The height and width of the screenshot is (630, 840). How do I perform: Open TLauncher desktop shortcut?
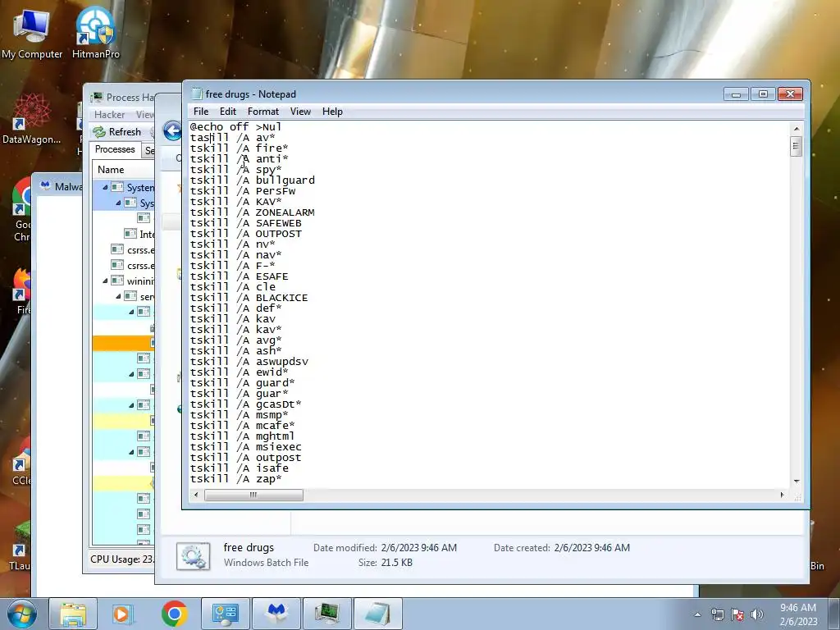pyautogui.click(x=21, y=544)
